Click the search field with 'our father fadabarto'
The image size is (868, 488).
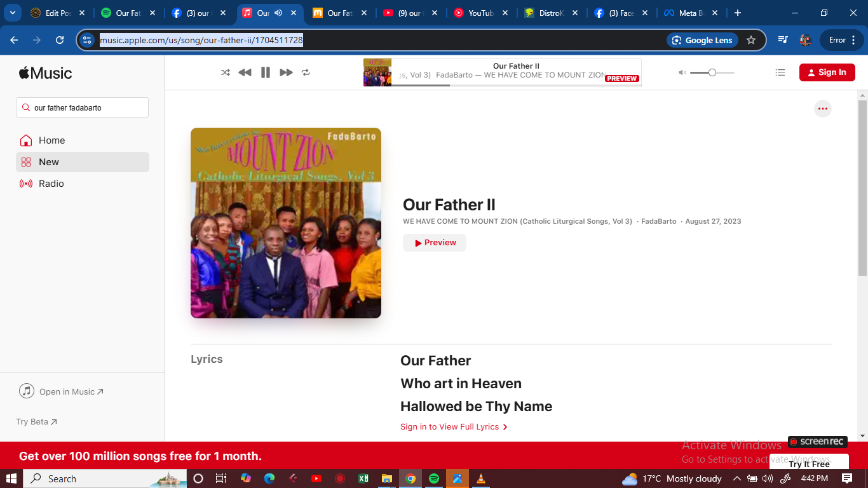pos(83,107)
